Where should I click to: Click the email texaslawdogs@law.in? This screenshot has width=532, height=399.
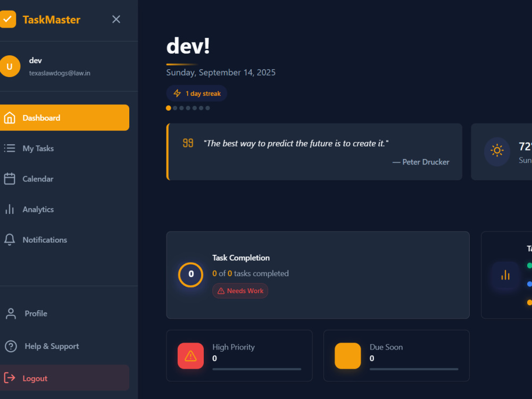(x=60, y=73)
